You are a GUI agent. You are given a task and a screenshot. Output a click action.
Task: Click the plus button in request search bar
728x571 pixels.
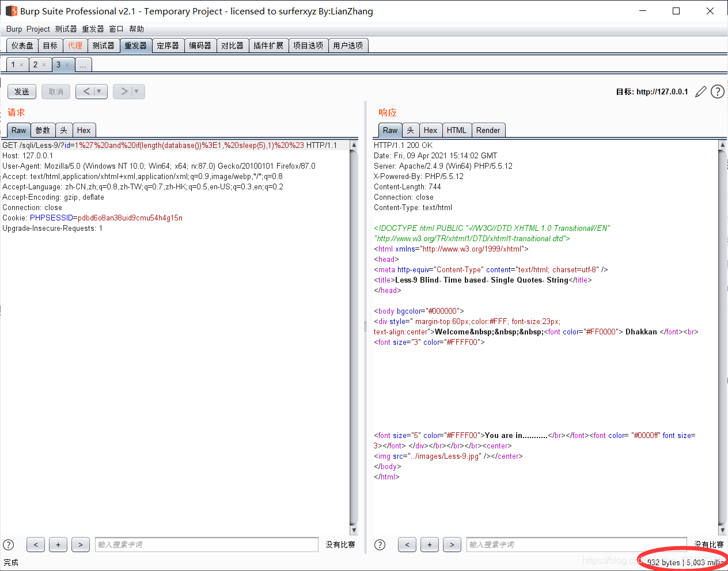coord(58,545)
